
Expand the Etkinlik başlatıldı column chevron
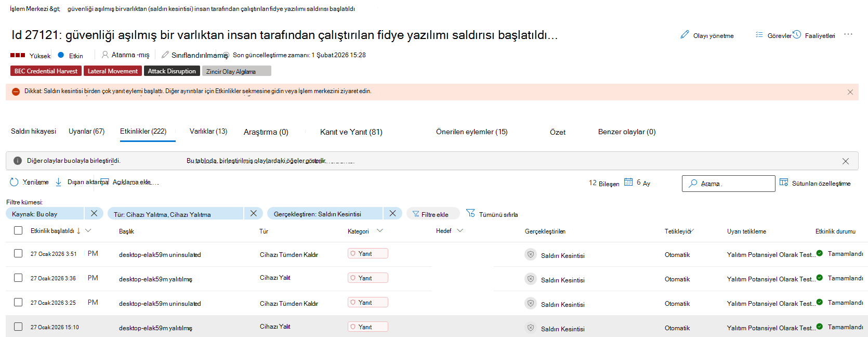click(88, 230)
